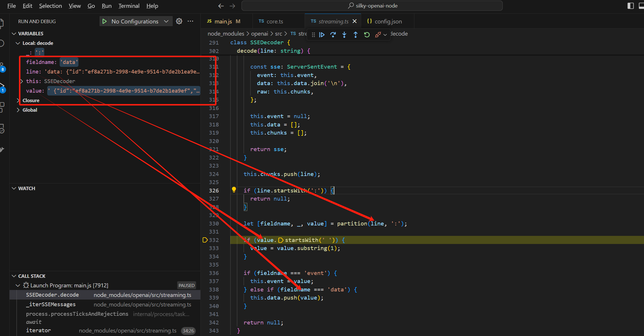644x336 pixels.
Task: Toggle the primary sidebar layout icon
Action: pyautogui.click(x=631, y=6)
